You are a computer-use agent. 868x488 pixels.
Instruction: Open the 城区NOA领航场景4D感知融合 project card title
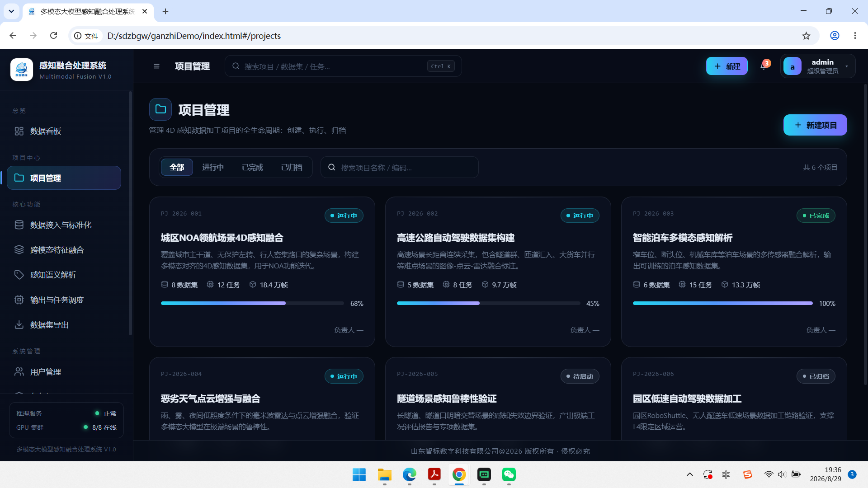[x=222, y=238]
